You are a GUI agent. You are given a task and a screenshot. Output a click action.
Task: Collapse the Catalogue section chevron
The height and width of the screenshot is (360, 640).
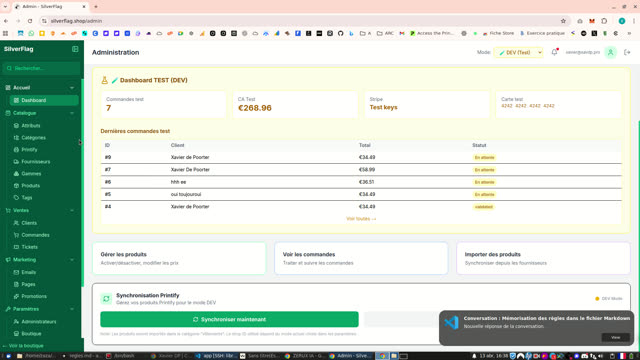pos(72,113)
